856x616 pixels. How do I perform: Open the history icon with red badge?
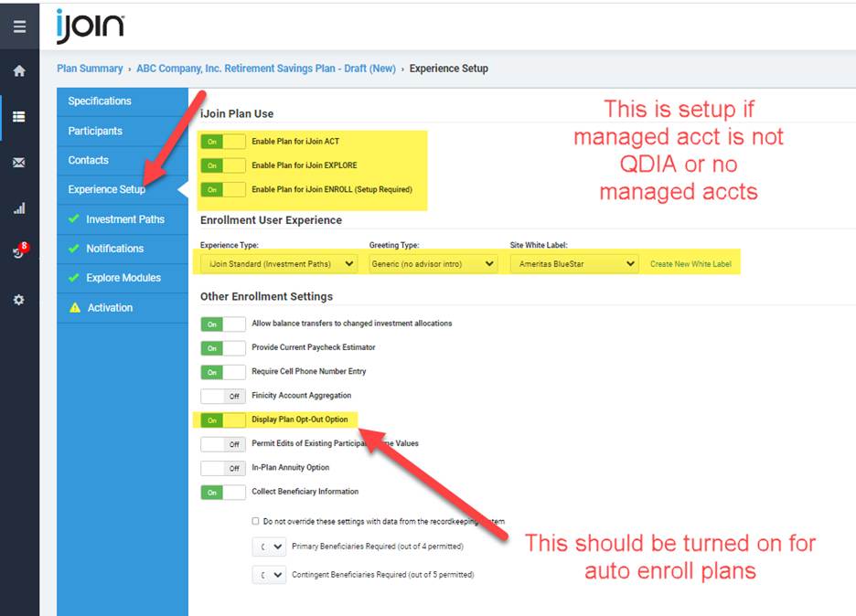[x=19, y=251]
